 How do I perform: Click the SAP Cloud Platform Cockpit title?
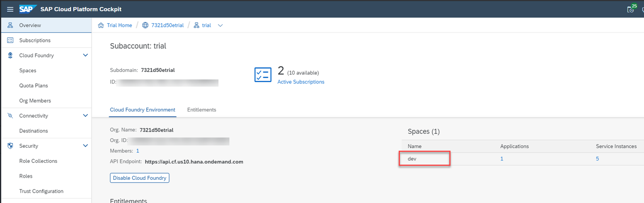point(81,9)
